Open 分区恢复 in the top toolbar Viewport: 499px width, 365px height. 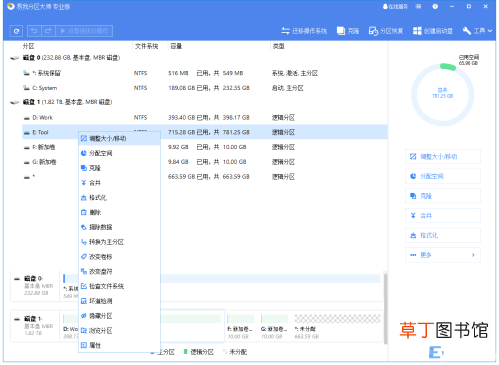click(x=386, y=31)
